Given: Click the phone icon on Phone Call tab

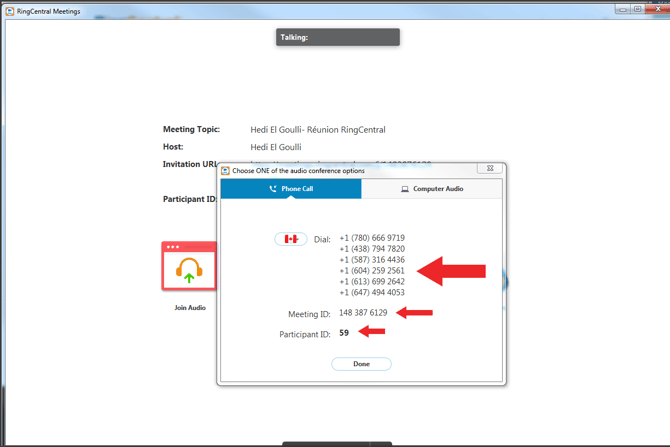Looking at the screenshot, I should coord(273,188).
